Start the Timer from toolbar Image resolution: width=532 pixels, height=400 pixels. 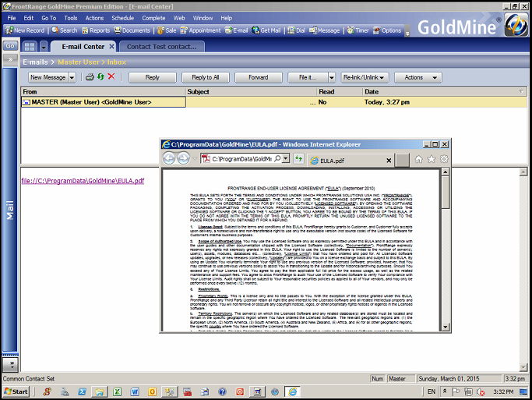point(358,30)
